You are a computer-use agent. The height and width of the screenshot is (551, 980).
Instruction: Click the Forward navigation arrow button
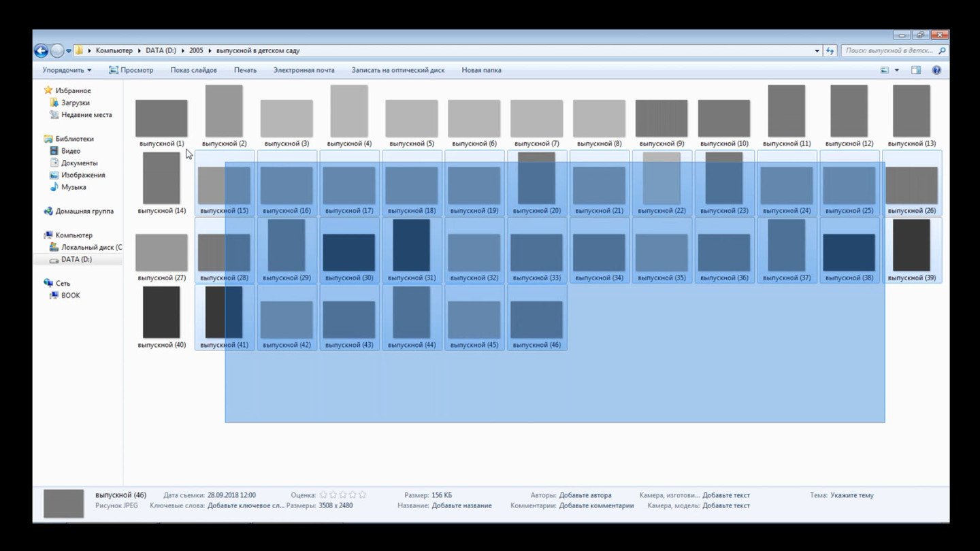coord(57,51)
